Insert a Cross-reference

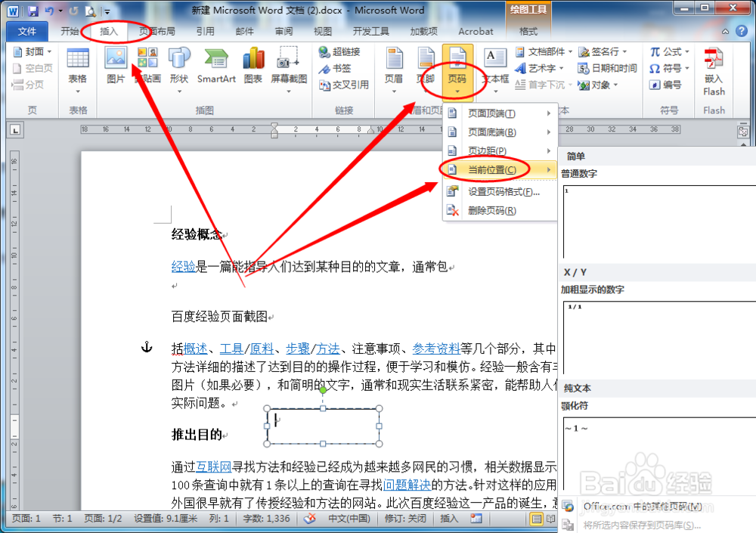[343, 85]
